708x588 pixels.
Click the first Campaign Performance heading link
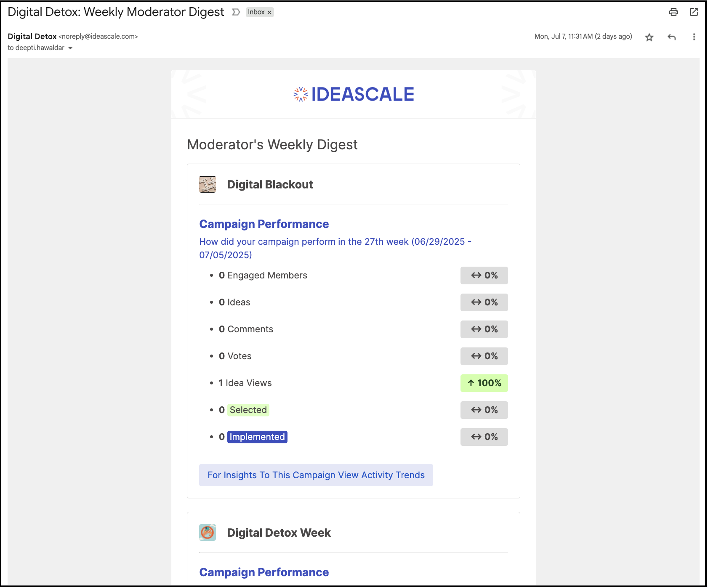[x=264, y=224]
